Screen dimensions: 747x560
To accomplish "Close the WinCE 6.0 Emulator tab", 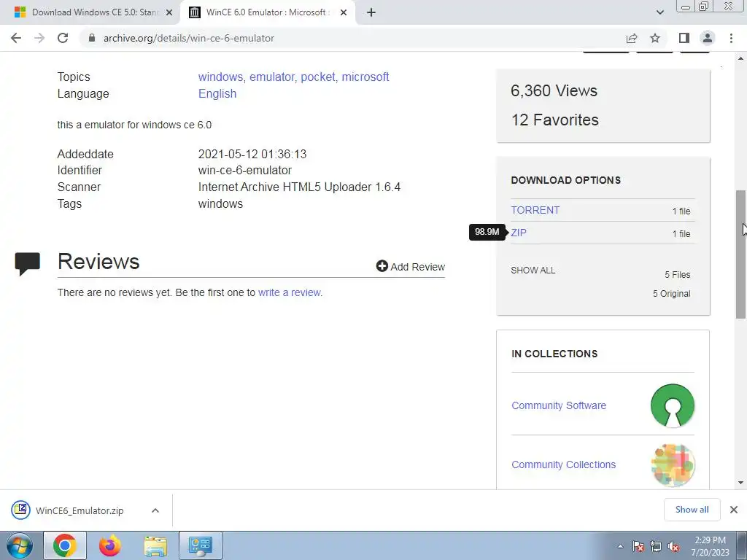I will 344,12.
